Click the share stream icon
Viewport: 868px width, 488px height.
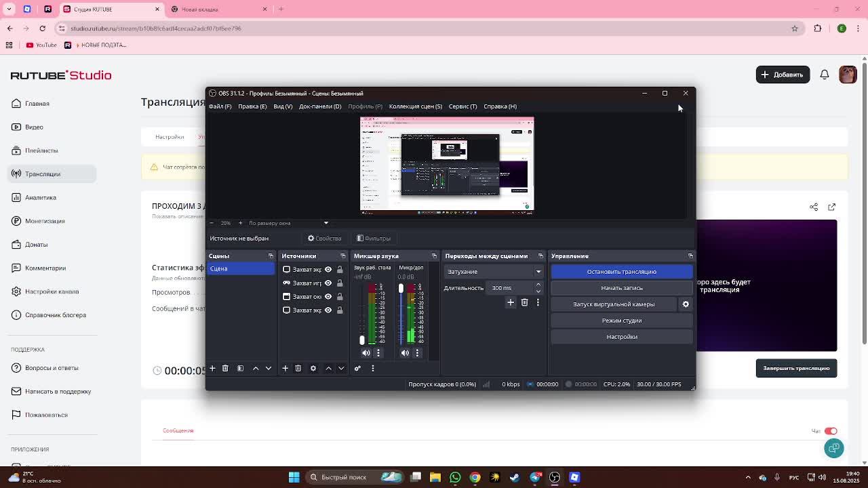click(814, 207)
